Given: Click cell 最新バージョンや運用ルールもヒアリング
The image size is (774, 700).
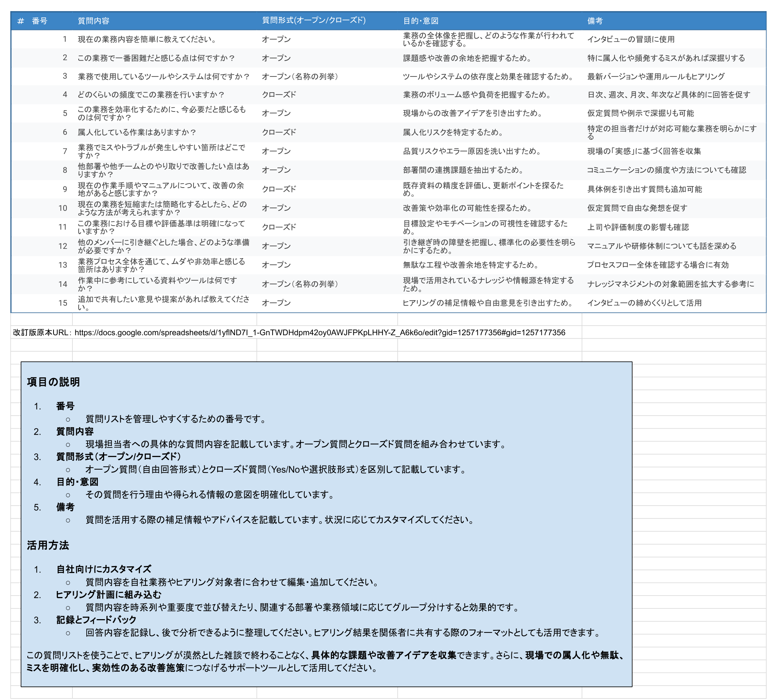Looking at the screenshot, I should tap(674, 76).
